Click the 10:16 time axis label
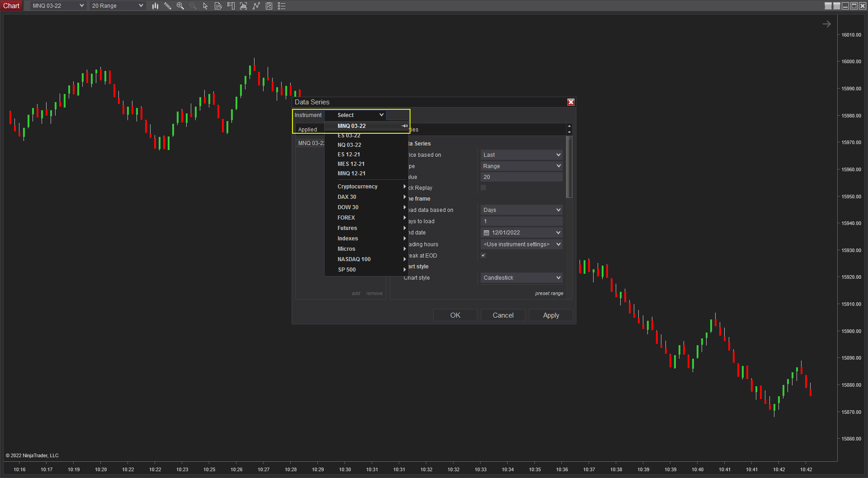 tap(19, 469)
